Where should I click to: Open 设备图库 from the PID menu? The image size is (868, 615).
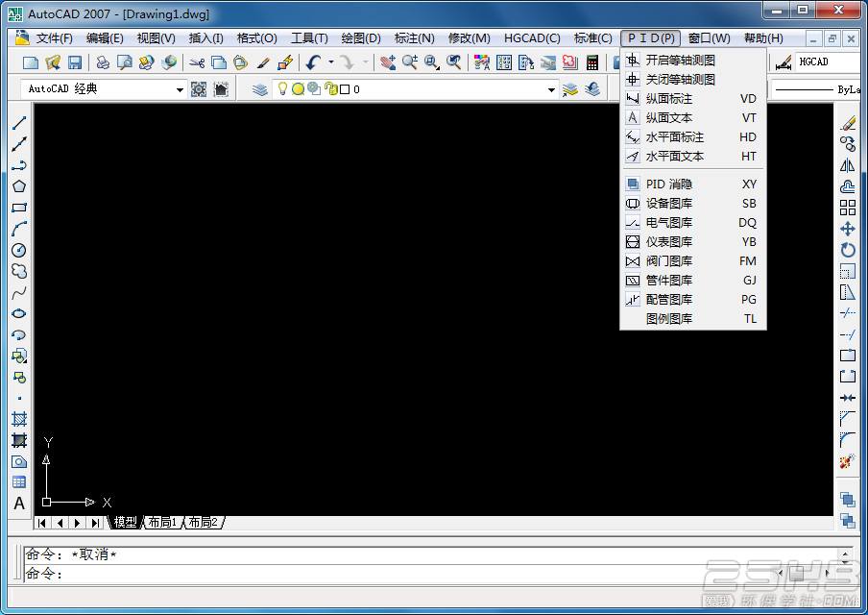[x=693, y=204]
